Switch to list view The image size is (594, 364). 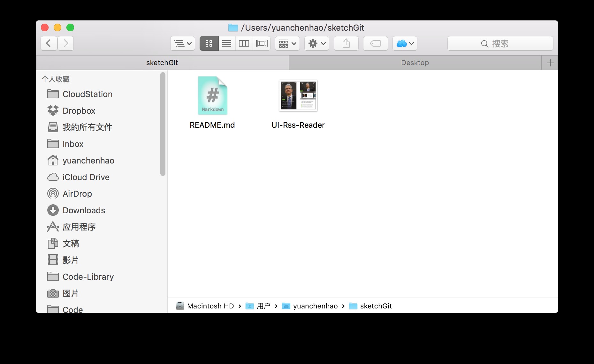click(x=227, y=43)
